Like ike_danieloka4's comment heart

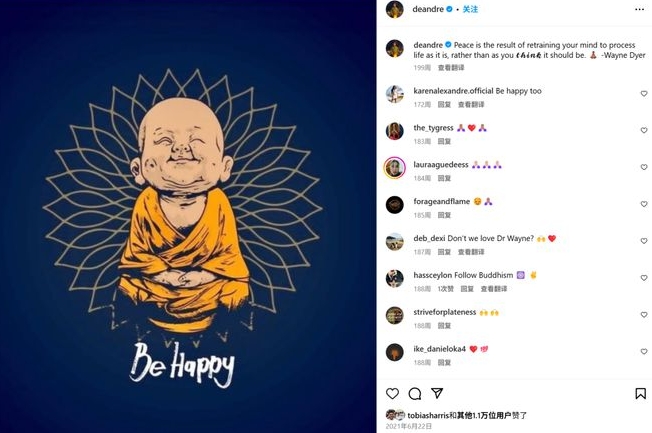(644, 352)
